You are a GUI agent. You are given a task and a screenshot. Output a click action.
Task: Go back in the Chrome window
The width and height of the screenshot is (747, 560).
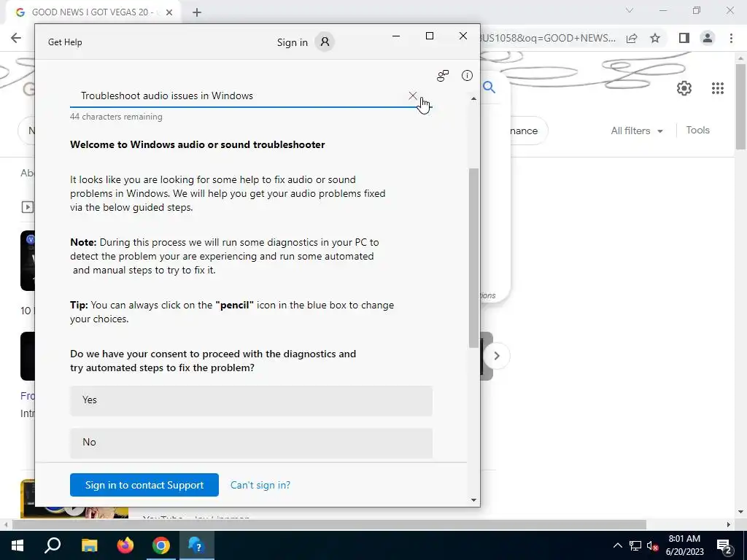16,38
